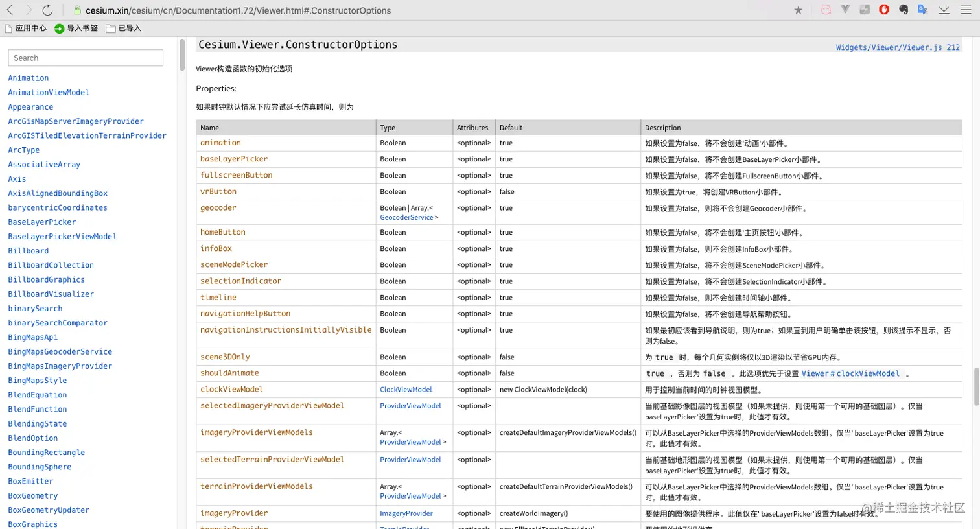
Task: Open the Evernote elephant extension
Action: [904, 10]
